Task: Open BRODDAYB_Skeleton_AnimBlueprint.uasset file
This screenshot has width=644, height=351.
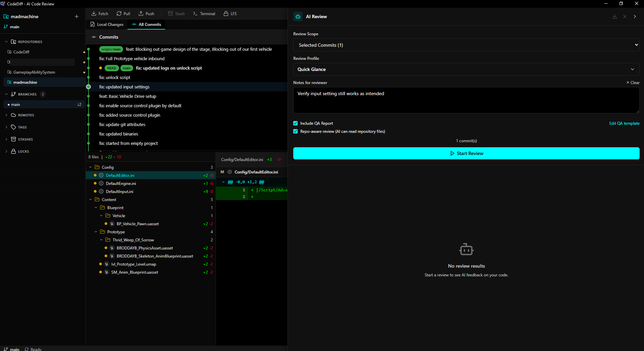Action: tap(151, 256)
